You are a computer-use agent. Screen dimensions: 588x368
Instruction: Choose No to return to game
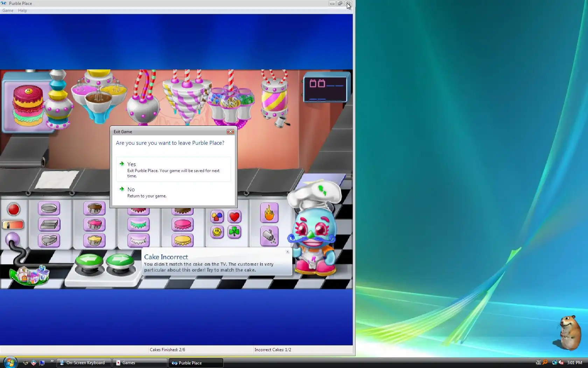tap(174, 192)
